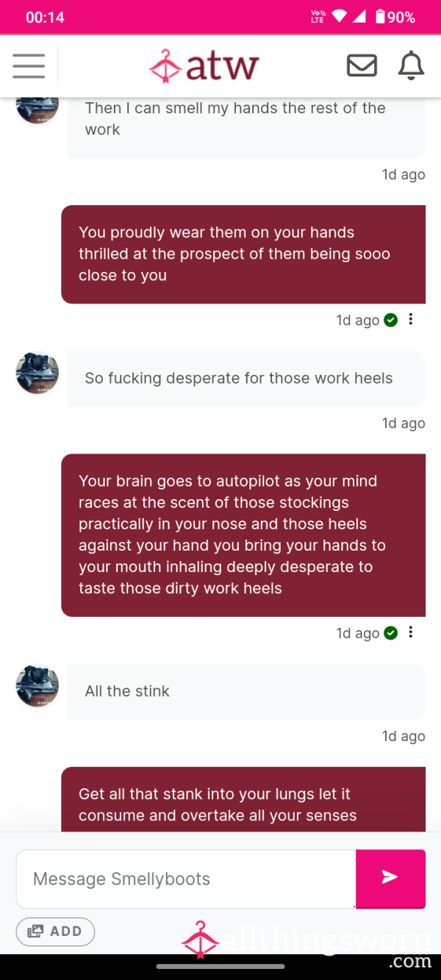Tap the atw logo in header
441x980 pixels.
[x=204, y=65]
